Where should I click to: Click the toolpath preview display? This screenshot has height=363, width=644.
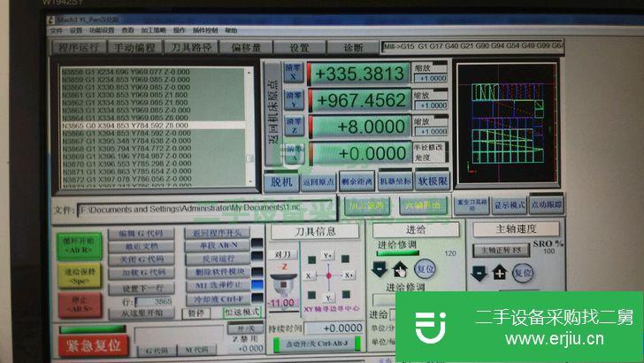pos(508,123)
